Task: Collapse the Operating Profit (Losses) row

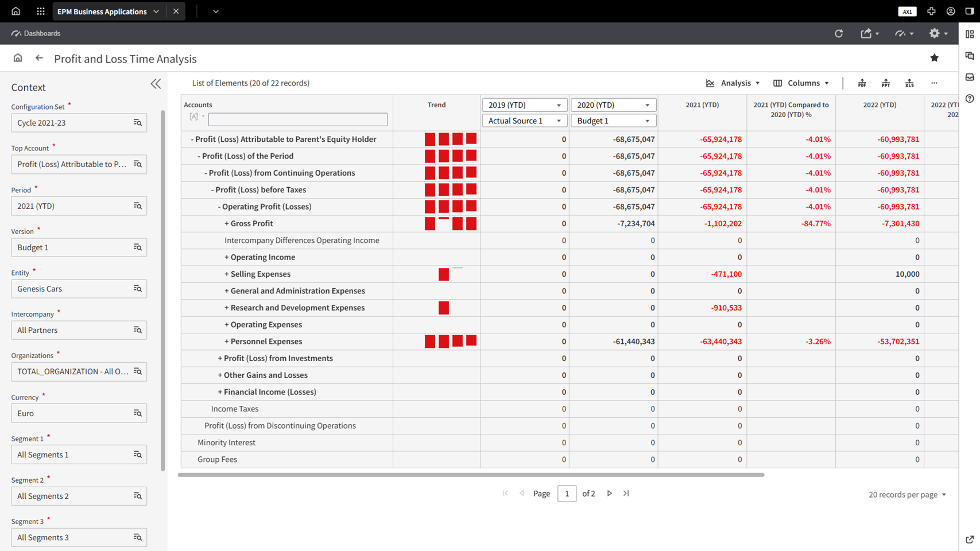Action: [220, 207]
